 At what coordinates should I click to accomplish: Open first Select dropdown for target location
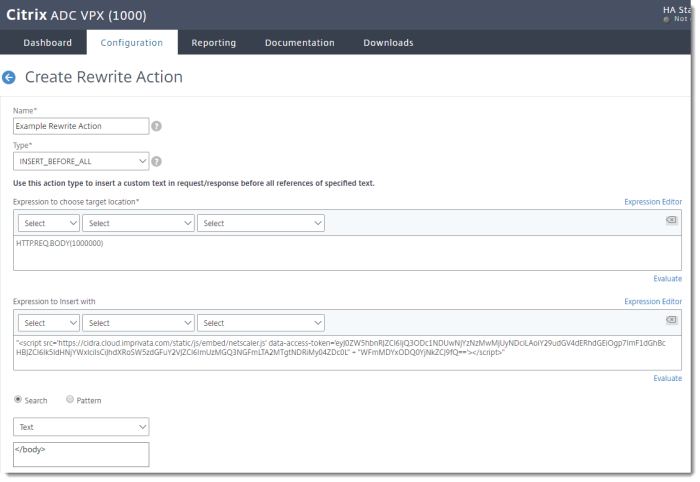coord(49,223)
